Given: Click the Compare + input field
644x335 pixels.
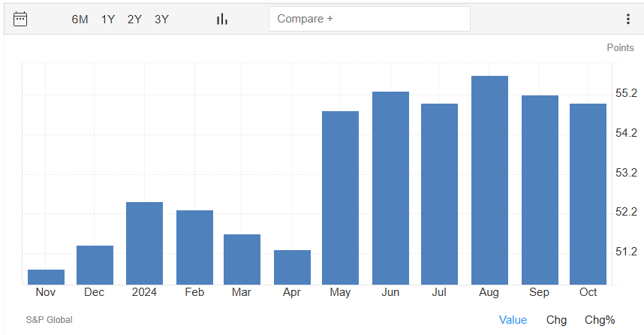Looking at the screenshot, I should [x=369, y=19].
